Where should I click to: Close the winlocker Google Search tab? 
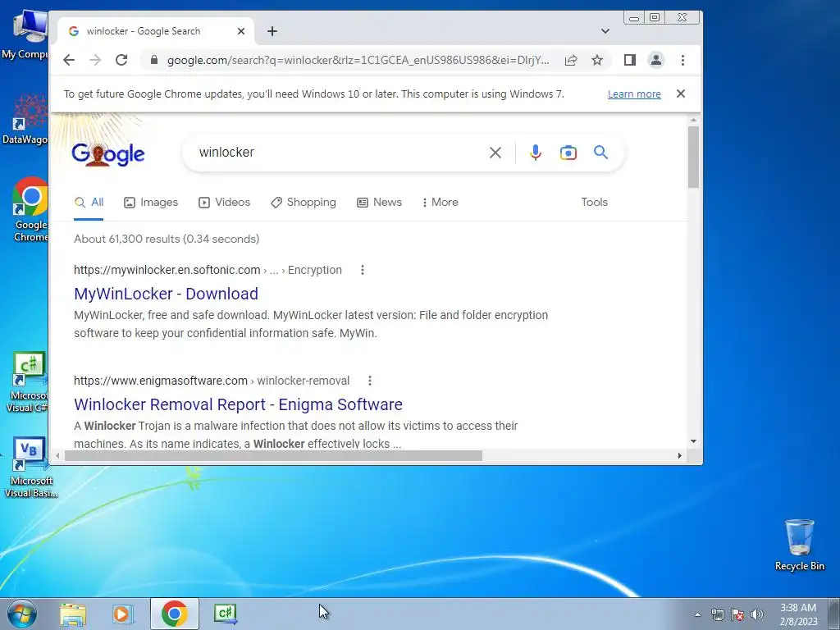(x=241, y=31)
